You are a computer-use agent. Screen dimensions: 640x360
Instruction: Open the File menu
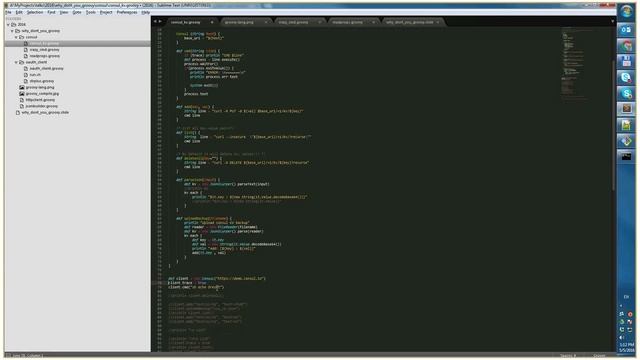[8, 12]
